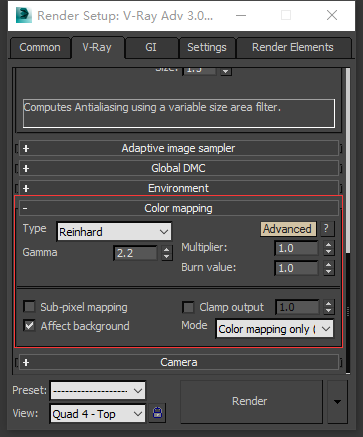Enable Sub-pixel mapping checkbox

pyautogui.click(x=30, y=307)
